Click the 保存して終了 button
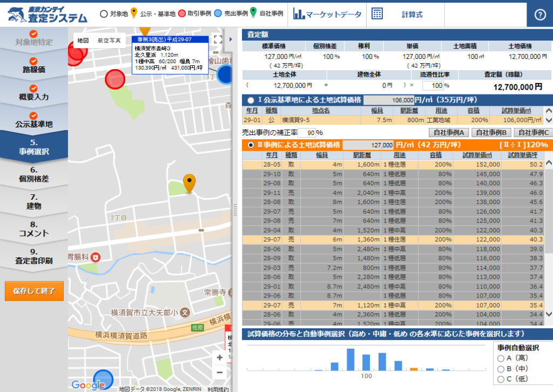This screenshot has height=392, width=553. pyautogui.click(x=34, y=290)
